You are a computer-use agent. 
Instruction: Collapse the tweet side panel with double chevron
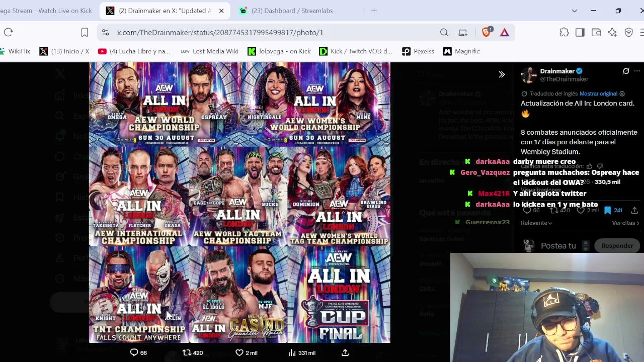[502, 74]
